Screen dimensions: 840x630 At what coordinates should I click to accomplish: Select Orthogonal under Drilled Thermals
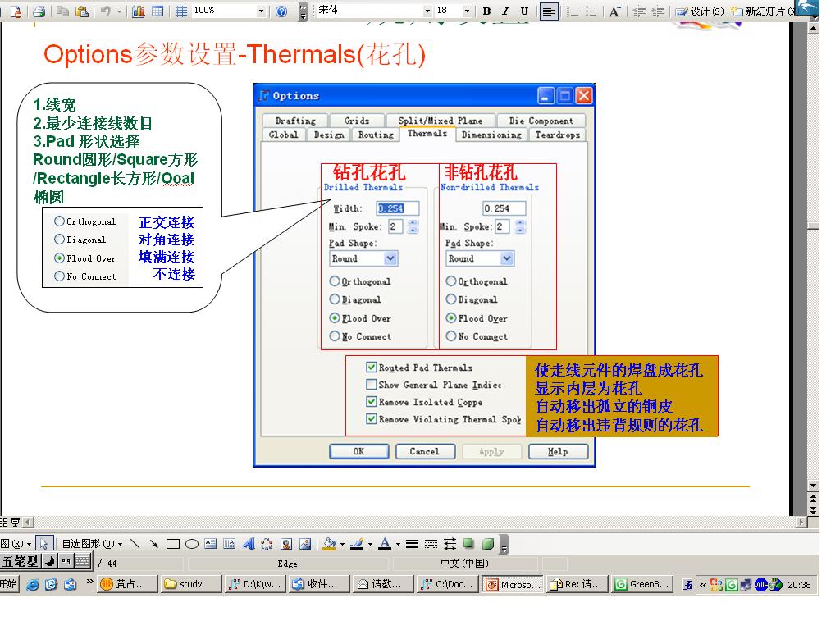pos(335,281)
